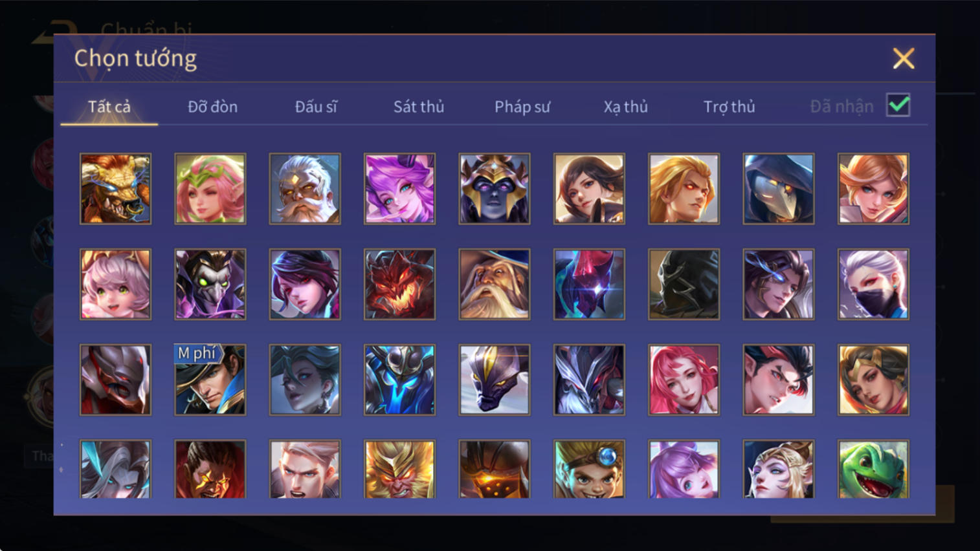Choose the green frog monster hero
The image size is (980, 551).
point(873,470)
